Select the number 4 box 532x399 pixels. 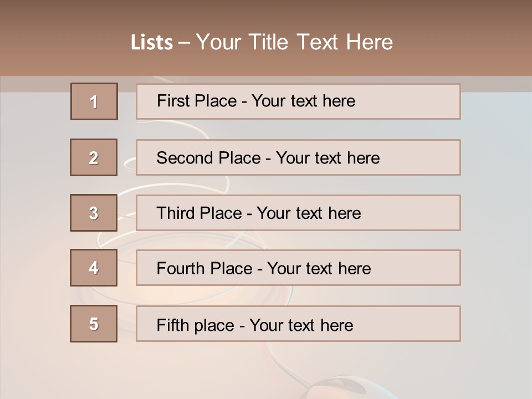coord(94,268)
